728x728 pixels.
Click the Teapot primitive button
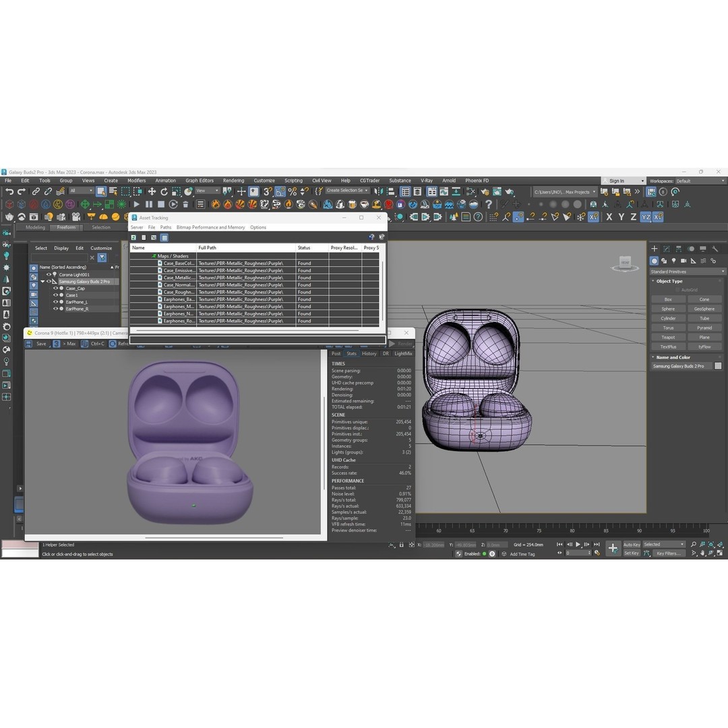click(668, 337)
